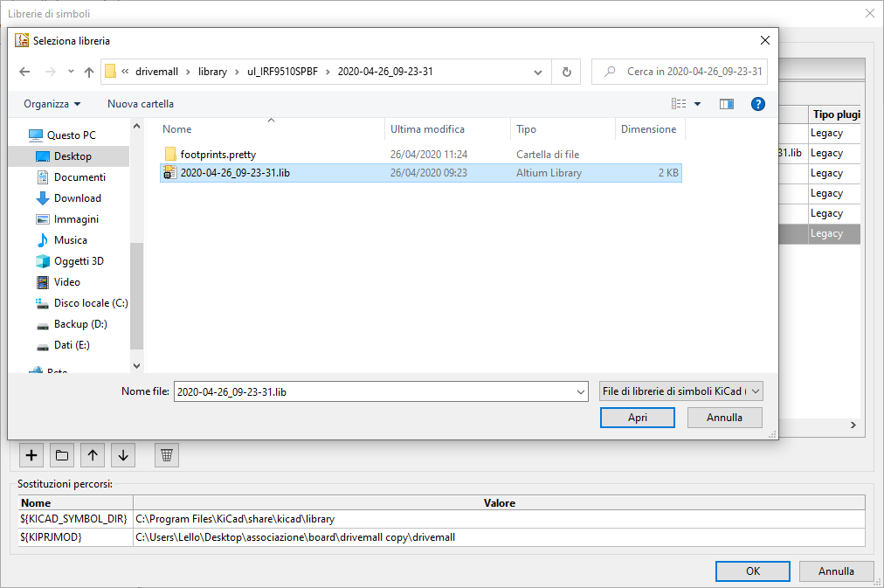884x588 pixels.
Task: Create a new folder with Nuova cartella
Action: 141,104
